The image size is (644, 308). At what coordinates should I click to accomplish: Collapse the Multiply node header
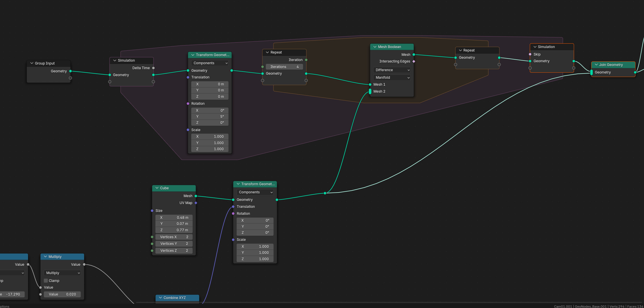[45, 257]
